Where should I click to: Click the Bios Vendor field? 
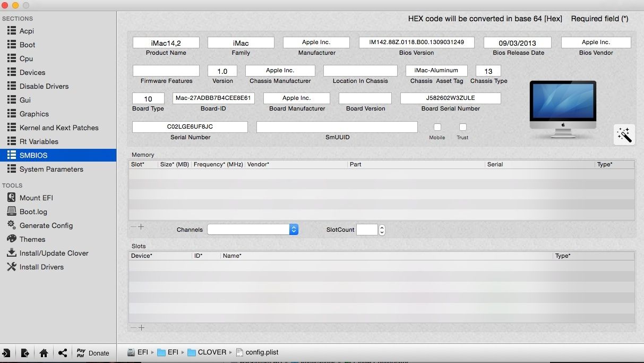tap(596, 43)
